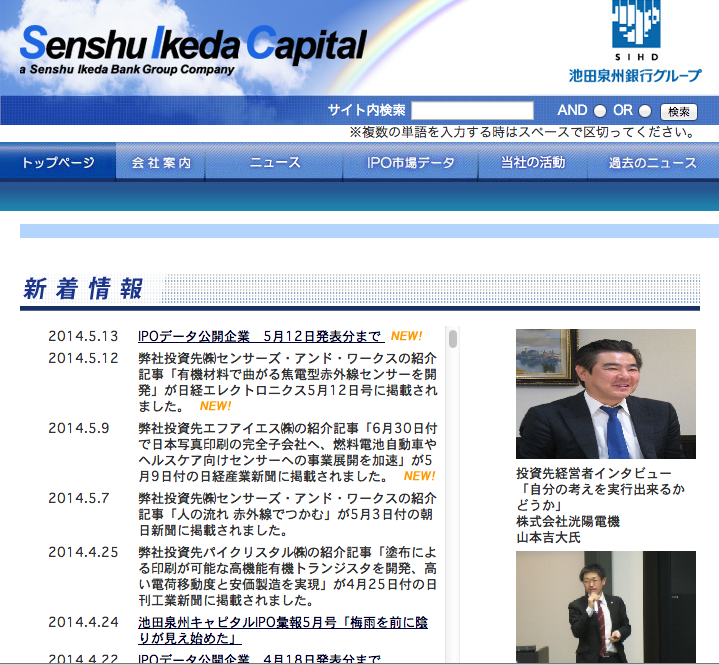The image size is (719, 665).
Task: Select the AND search radio button
Action: pyautogui.click(x=599, y=111)
